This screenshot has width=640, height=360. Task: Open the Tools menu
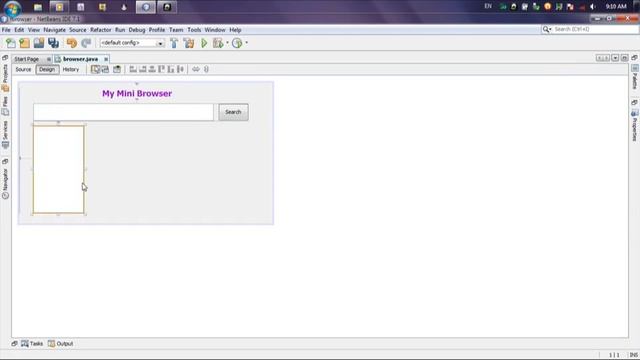point(194,30)
